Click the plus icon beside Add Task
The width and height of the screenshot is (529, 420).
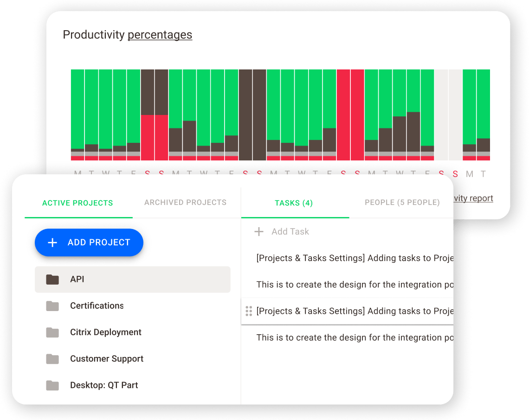(259, 231)
